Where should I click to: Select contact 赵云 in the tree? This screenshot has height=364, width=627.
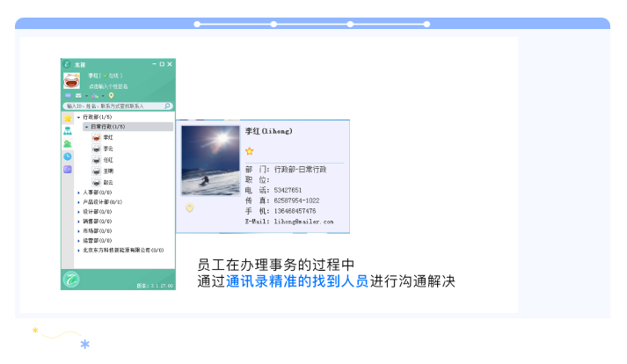pos(108,182)
